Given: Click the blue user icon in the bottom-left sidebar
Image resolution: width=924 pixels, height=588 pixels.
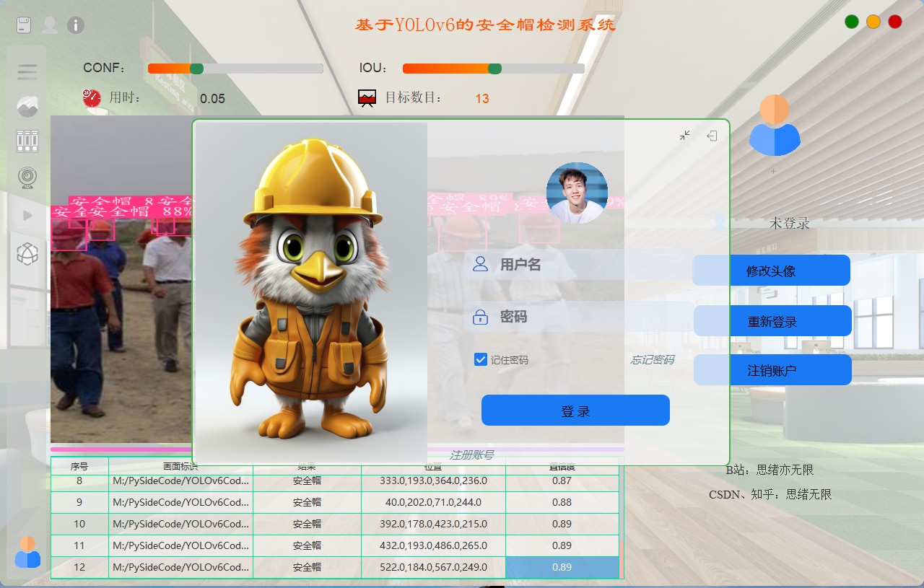Looking at the screenshot, I should point(27,552).
